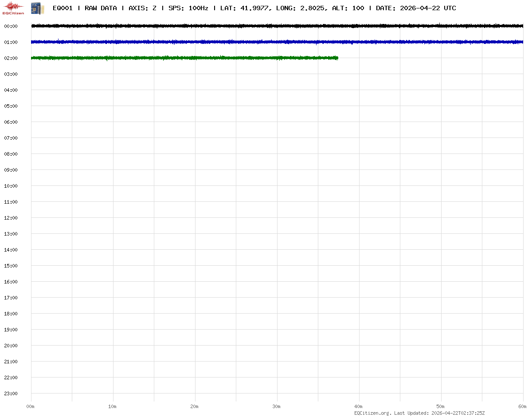Click the EQ001 station header text
This screenshot has height=417, width=532.
(x=63, y=8)
